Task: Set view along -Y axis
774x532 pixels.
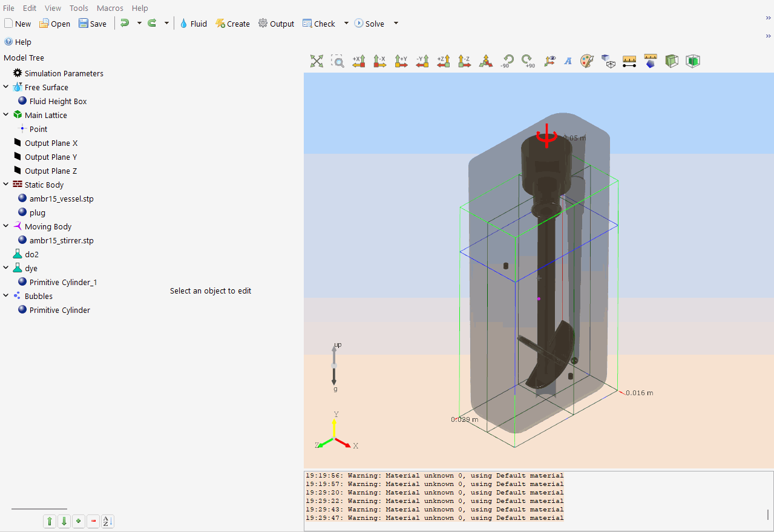Action: click(422, 61)
